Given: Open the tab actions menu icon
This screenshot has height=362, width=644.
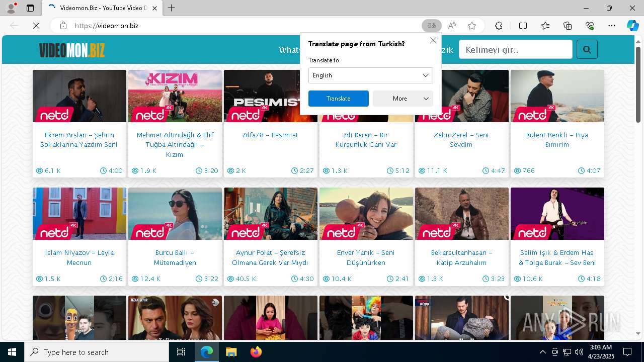Looking at the screenshot, I should pos(30,8).
